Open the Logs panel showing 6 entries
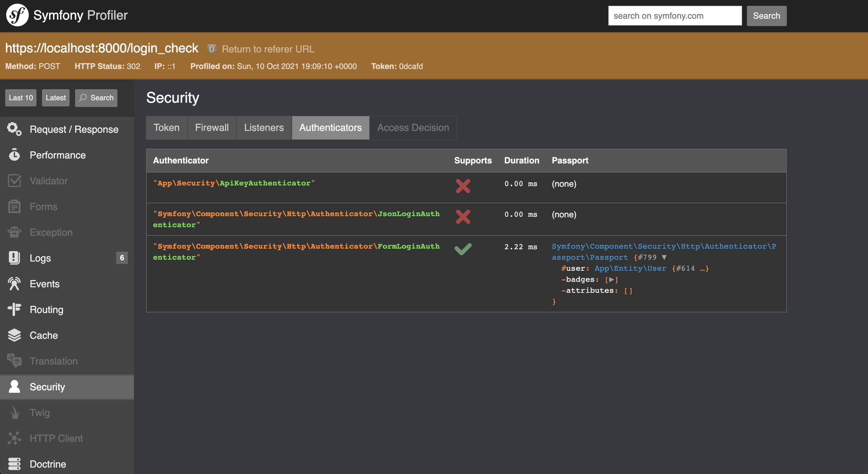 40,258
